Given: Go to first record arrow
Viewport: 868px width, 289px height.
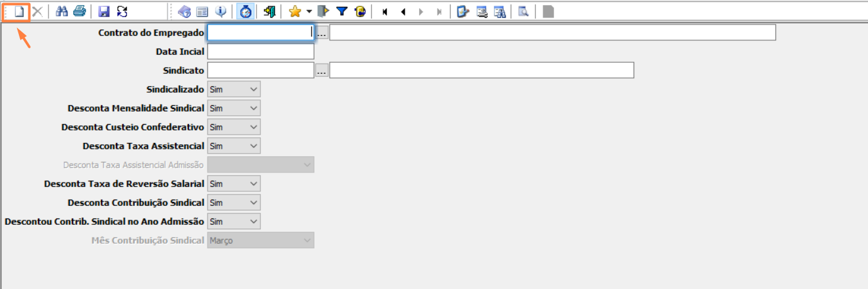Looking at the screenshot, I should click(x=385, y=11).
